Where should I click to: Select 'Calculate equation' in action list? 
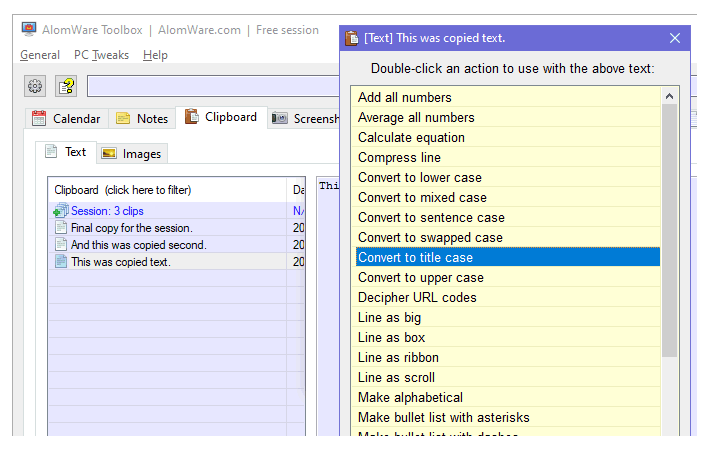[x=411, y=137]
